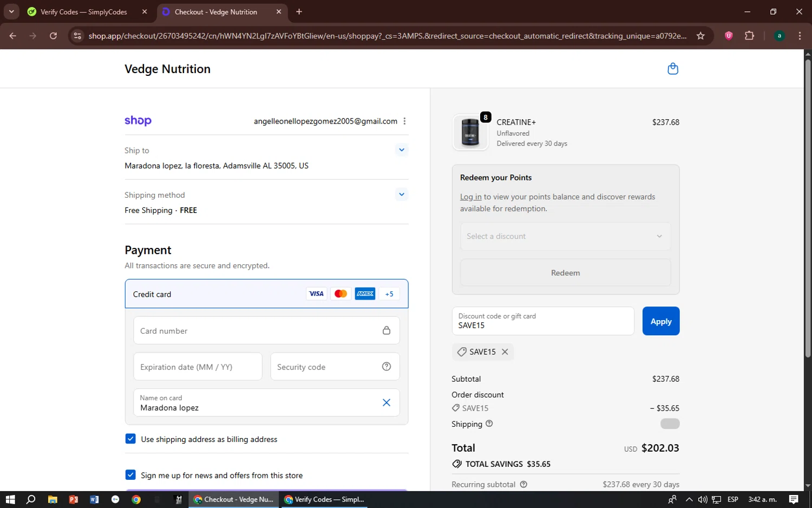Expand the Ship to section
The width and height of the screenshot is (812, 508).
click(401, 150)
